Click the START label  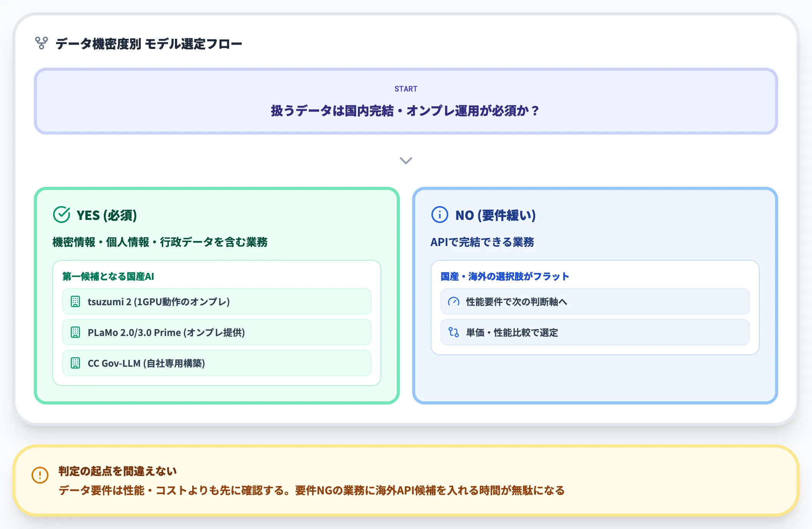tap(406, 89)
